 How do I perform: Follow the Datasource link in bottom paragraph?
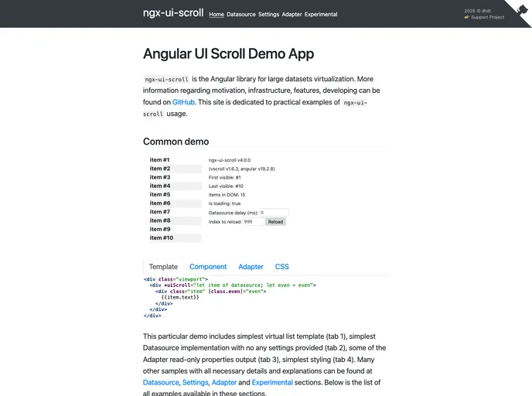tap(161, 382)
